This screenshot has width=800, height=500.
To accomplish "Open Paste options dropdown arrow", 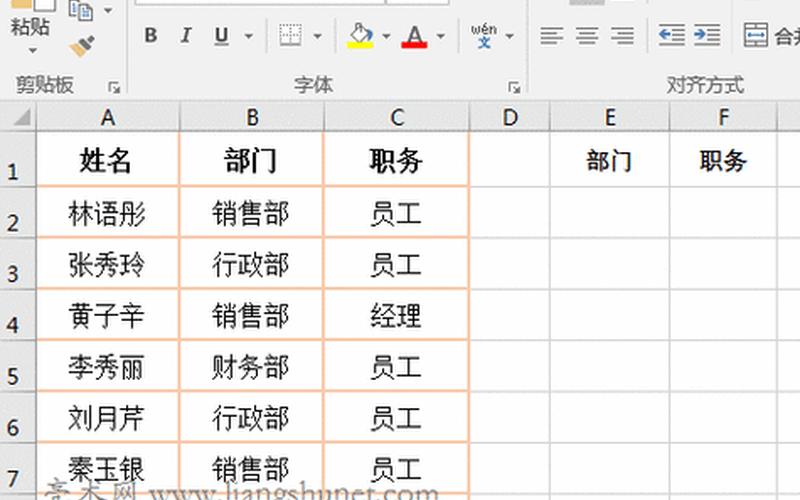I will point(33,51).
